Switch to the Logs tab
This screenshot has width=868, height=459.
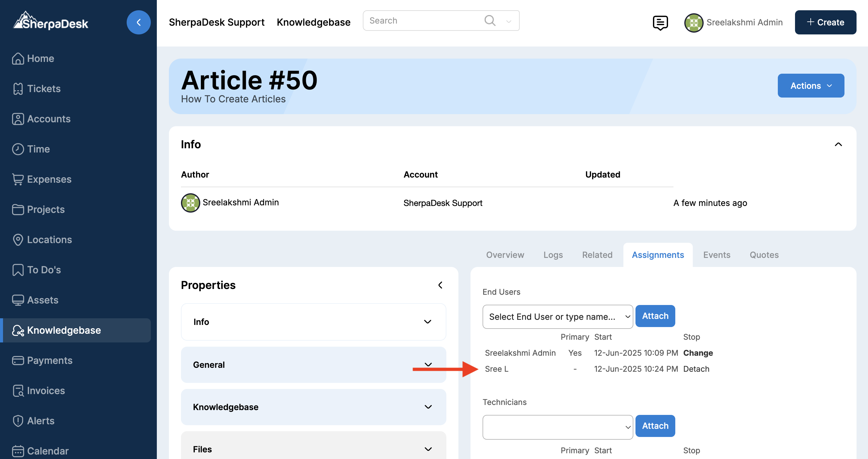[x=553, y=255]
